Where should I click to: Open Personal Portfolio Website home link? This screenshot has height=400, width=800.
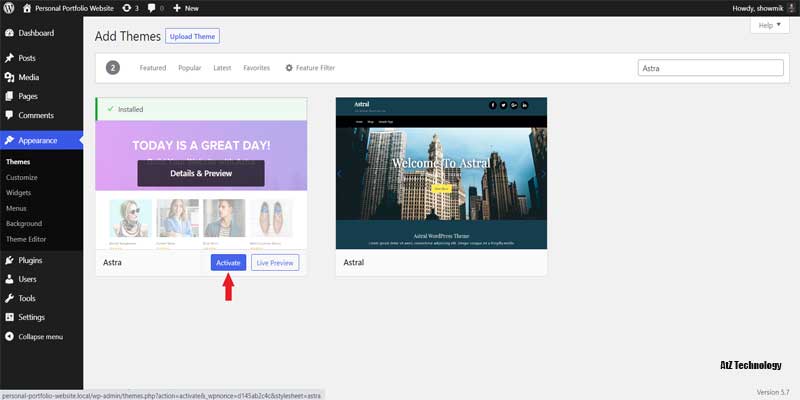tap(68, 8)
